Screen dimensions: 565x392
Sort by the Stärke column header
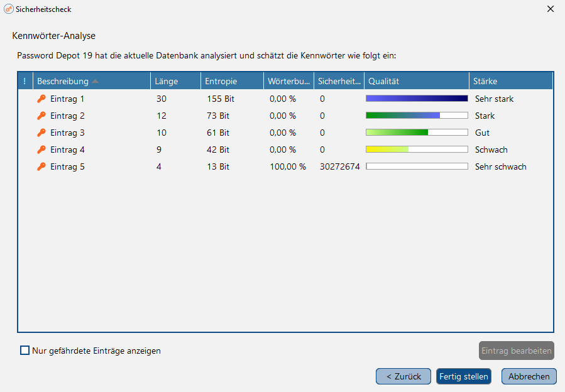click(x=511, y=81)
